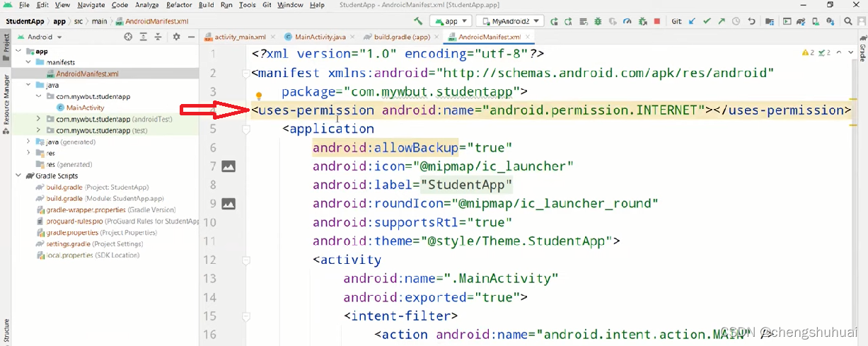The width and height of the screenshot is (868, 346).
Task: Open Project panel gear options
Action: coord(177,37)
